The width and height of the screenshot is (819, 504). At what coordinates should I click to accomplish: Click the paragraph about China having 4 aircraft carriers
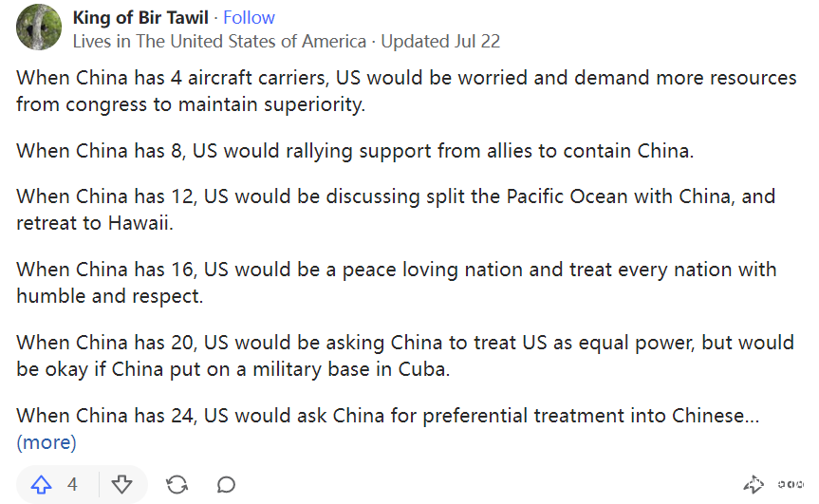tap(406, 91)
